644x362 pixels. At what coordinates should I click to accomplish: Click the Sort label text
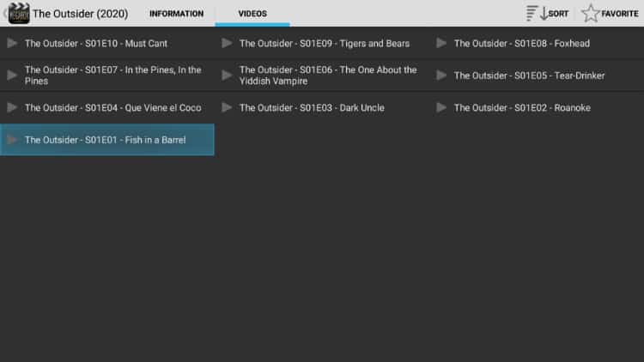click(x=559, y=14)
